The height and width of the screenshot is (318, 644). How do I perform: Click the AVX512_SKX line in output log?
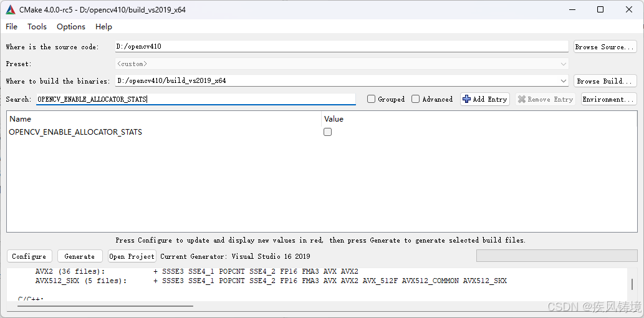tap(271, 281)
